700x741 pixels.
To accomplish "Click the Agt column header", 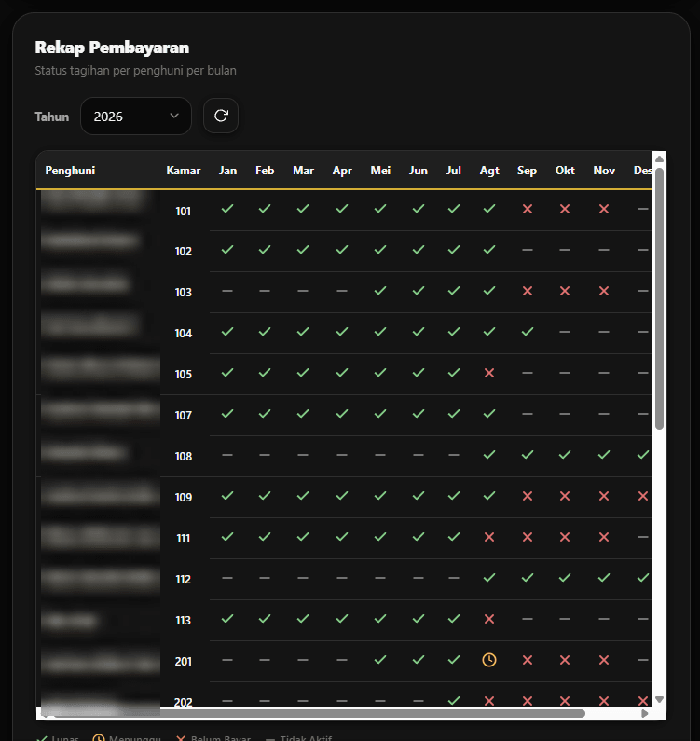I will tap(489, 171).
